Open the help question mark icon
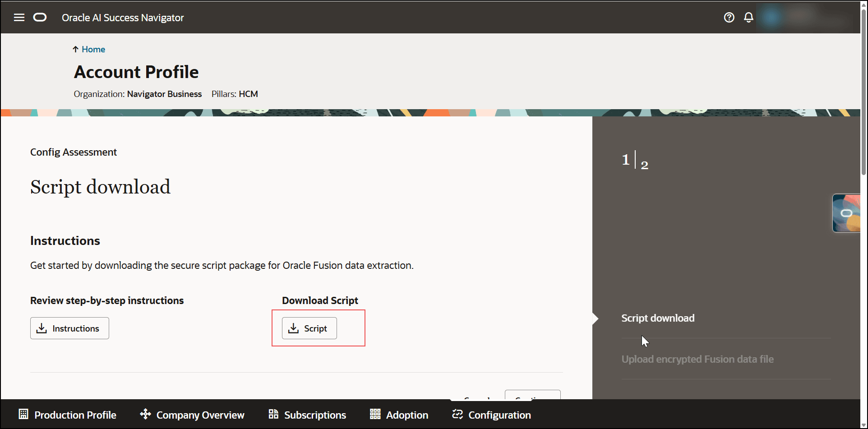Screen dimensions: 868x429 coord(729,18)
